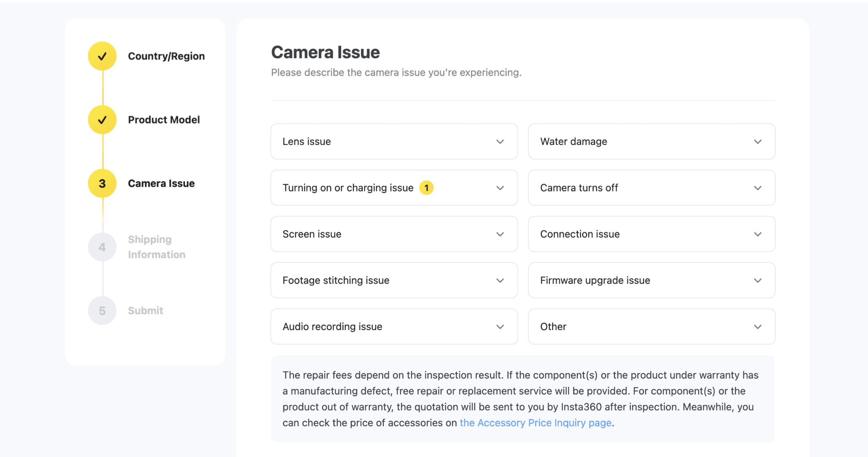Expand the Lens issue chevron

pyautogui.click(x=500, y=142)
